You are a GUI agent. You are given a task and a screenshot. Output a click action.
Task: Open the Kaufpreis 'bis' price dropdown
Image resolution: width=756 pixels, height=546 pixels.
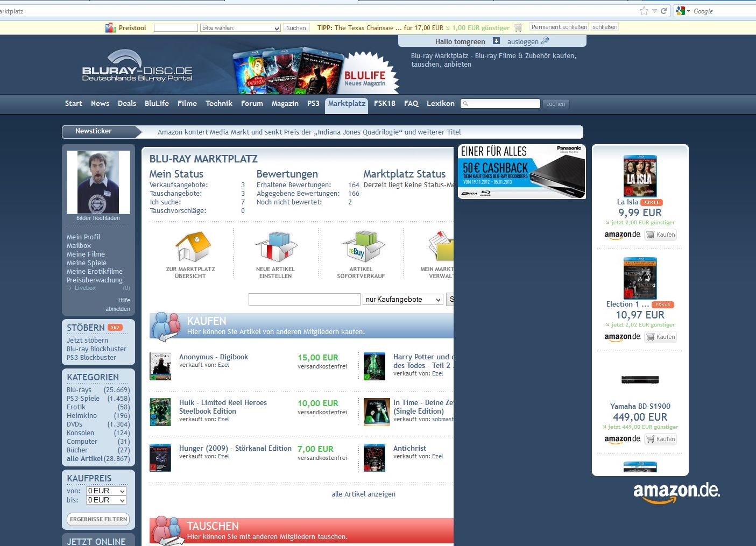click(x=107, y=500)
